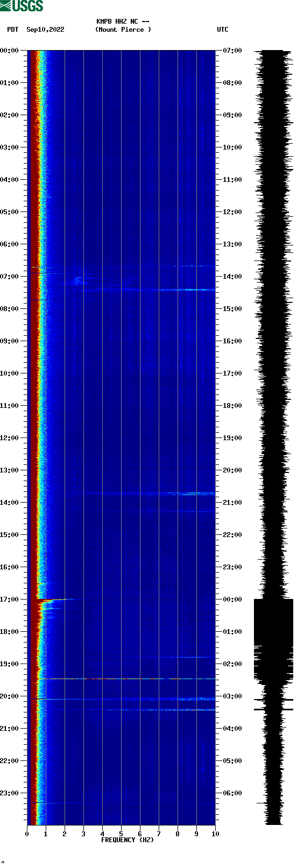Image resolution: width=297 pixels, height=868 pixels.
Task: Click the frequency axis label '0'
Action: point(27,834)
